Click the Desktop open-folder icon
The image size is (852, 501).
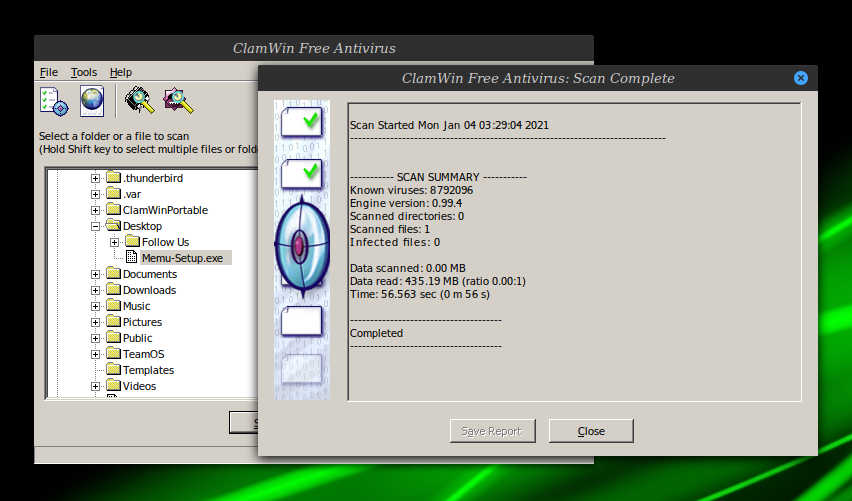tap(114, 226)
